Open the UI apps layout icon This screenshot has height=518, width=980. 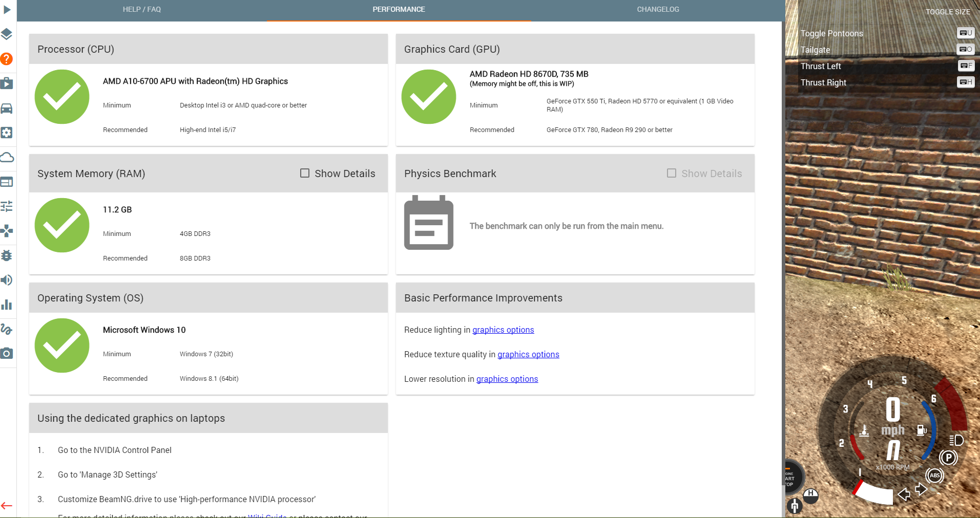pos(7,182)
